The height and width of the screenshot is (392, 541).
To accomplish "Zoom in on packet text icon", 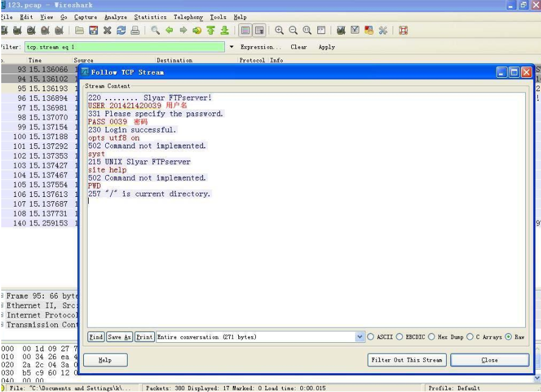I will pyautogui.click(x=279, y=30).
